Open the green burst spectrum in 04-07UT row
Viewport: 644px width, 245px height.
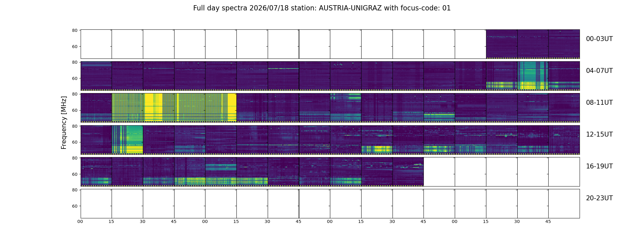point(533,76)
